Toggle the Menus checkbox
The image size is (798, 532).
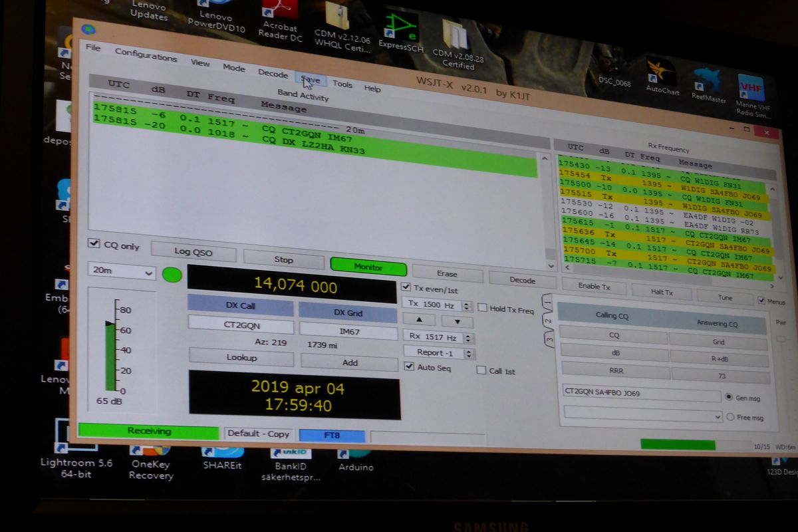pos(761,301)
